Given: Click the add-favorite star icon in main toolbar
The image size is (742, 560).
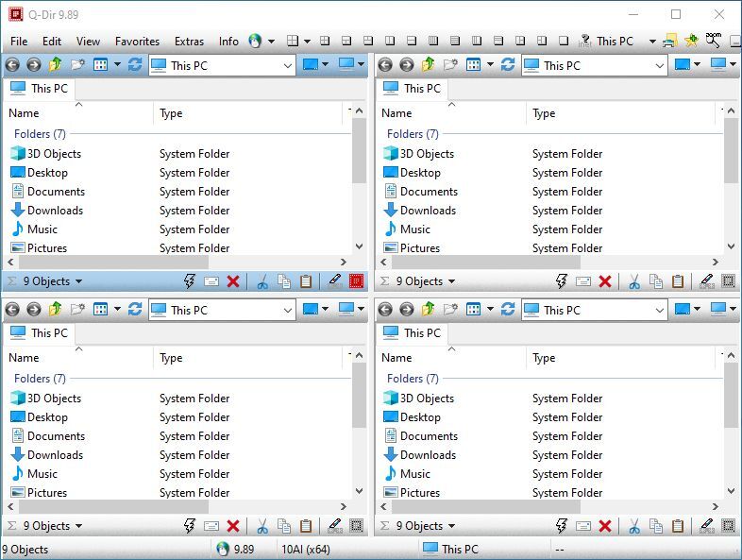Looking at the screenshot, I should click(691, 41).
